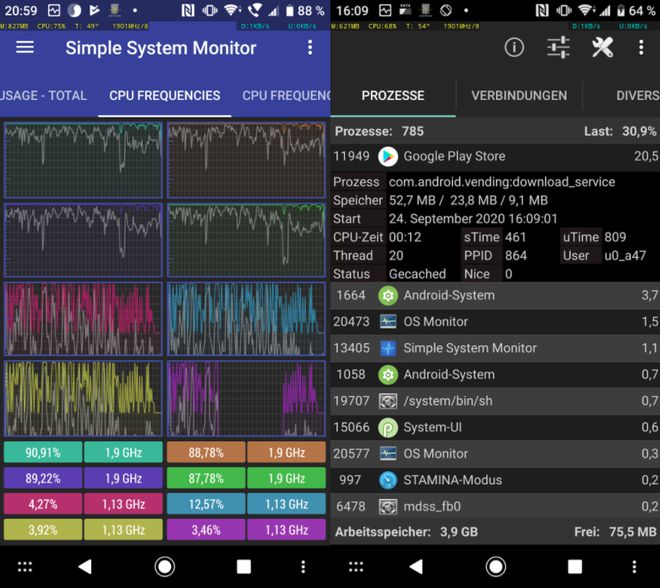The width and height of the screenshot is (660, 588).
Task: Open the filter sliders icon in OS Monitor
Action: click(558, 47)
